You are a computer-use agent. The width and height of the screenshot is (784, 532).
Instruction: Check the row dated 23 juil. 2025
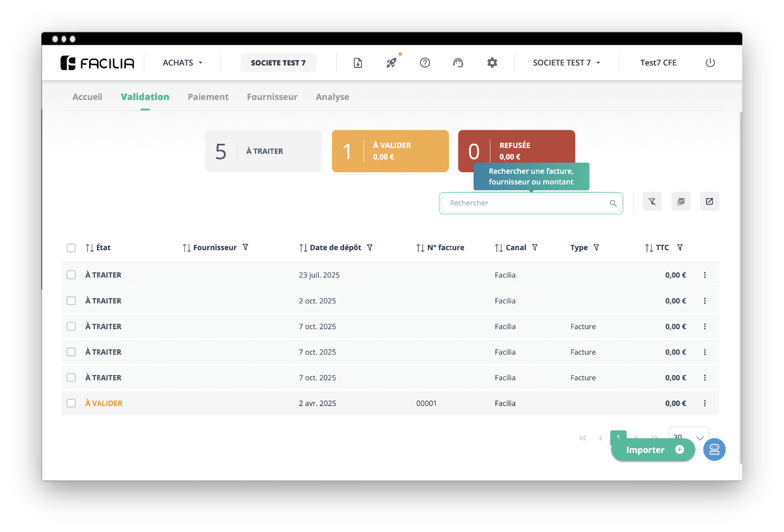click(71, 275)
